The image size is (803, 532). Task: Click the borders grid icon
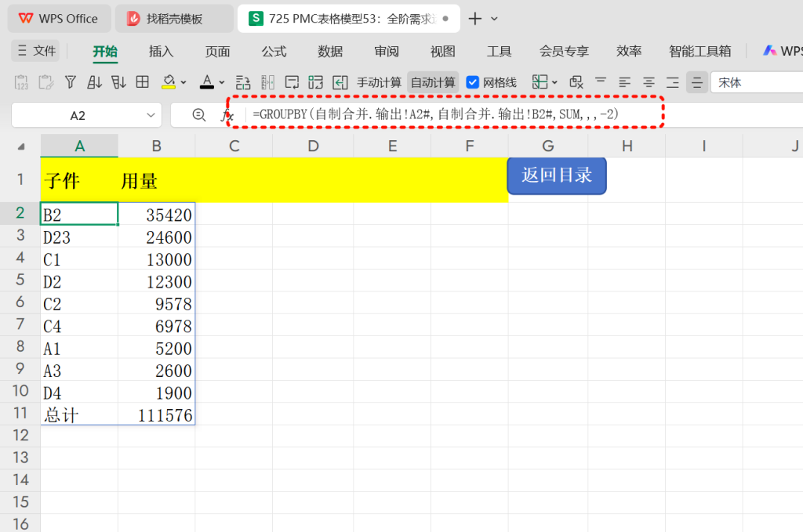point(143,81)
